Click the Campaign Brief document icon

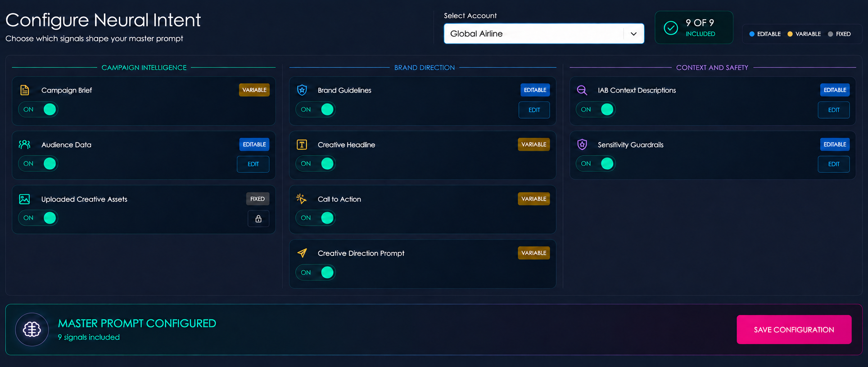(x=25, y=90)
